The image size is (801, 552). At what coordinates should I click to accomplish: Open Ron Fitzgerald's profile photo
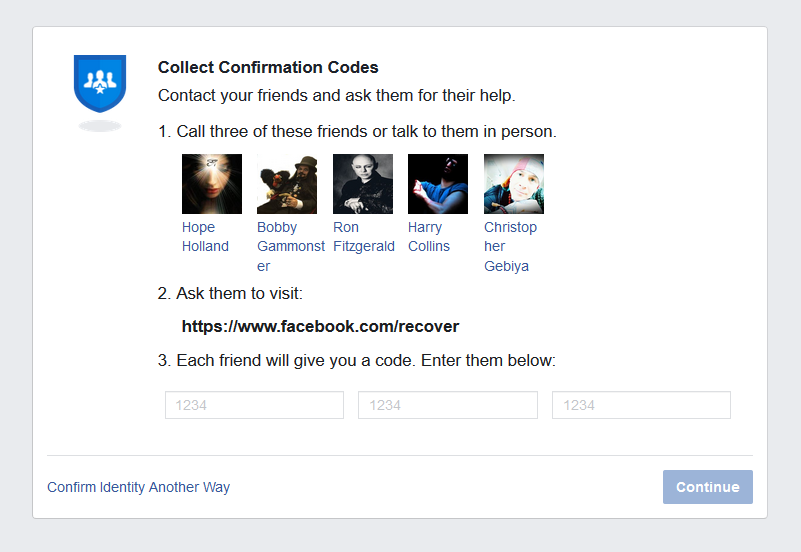pyautogui.click(x=363, y=184)
